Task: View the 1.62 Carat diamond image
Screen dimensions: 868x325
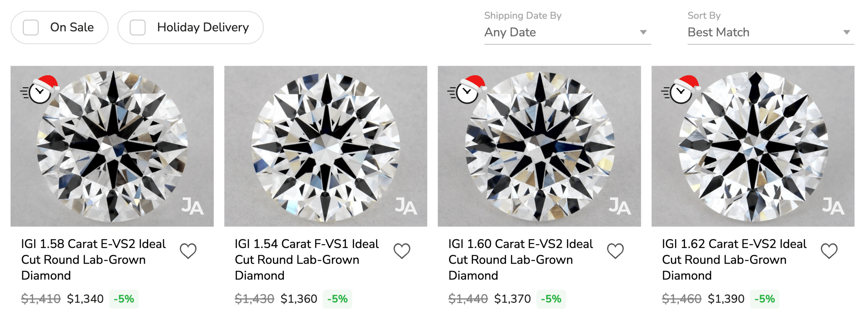Action: [x=753, y=146]
